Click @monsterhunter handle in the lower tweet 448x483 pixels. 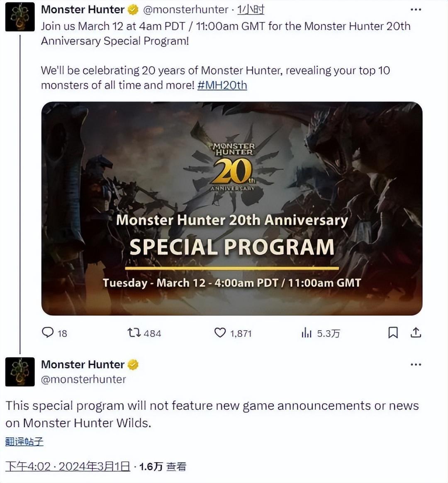(83, 379)
